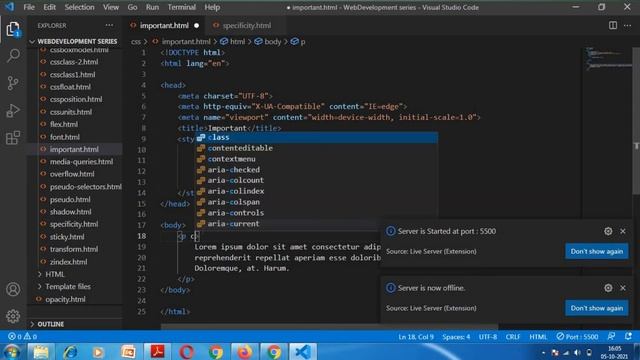Show hidden system tray icons arrow
The width and height of the screenshot is (640, 360).
point(543,353)
